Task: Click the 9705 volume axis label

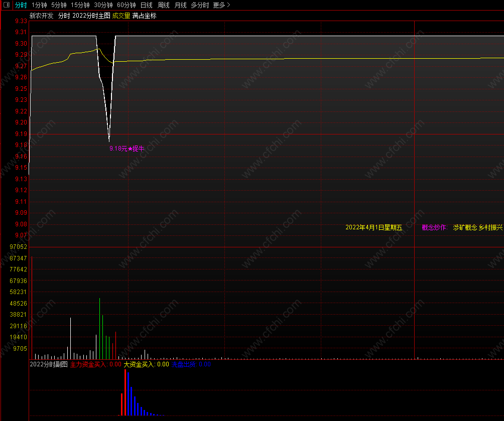Action: [x=20, y=348]
